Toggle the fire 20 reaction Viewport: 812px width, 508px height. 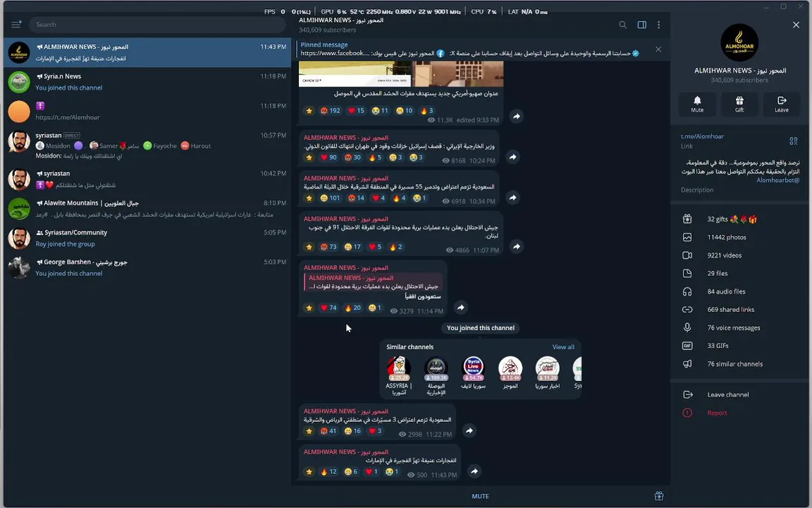click(352, 308)
